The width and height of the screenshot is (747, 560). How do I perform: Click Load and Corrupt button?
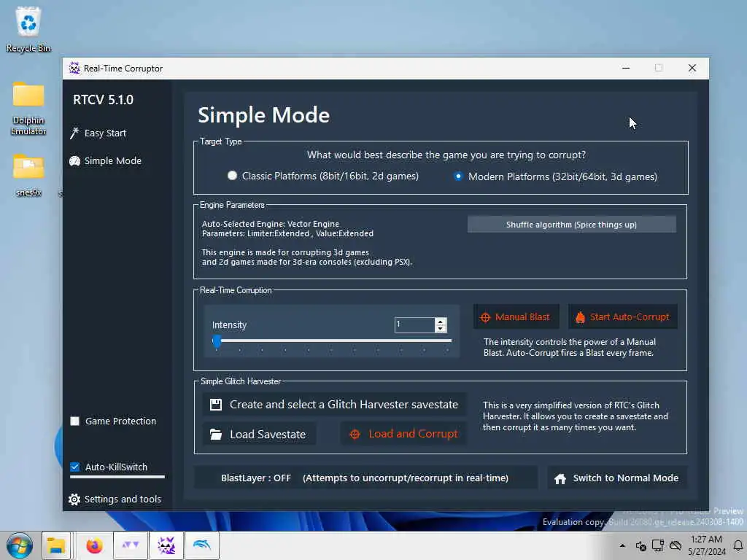pyautogui.click(x=403, y=434)
